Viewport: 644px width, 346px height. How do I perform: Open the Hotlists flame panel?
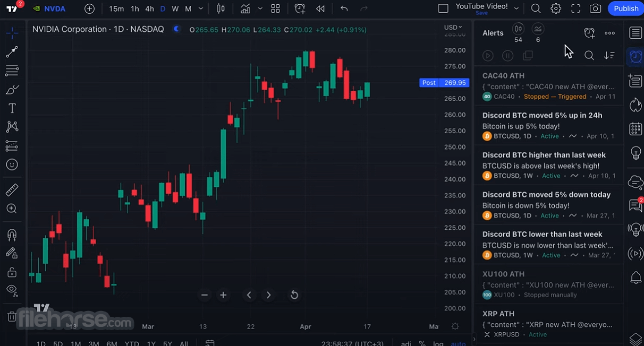tap(635, 105)
